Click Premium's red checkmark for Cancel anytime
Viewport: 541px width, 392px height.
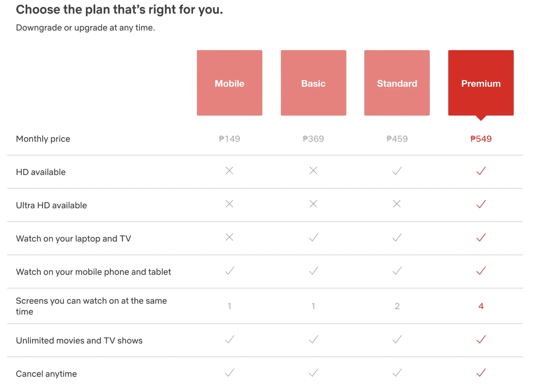481,372
